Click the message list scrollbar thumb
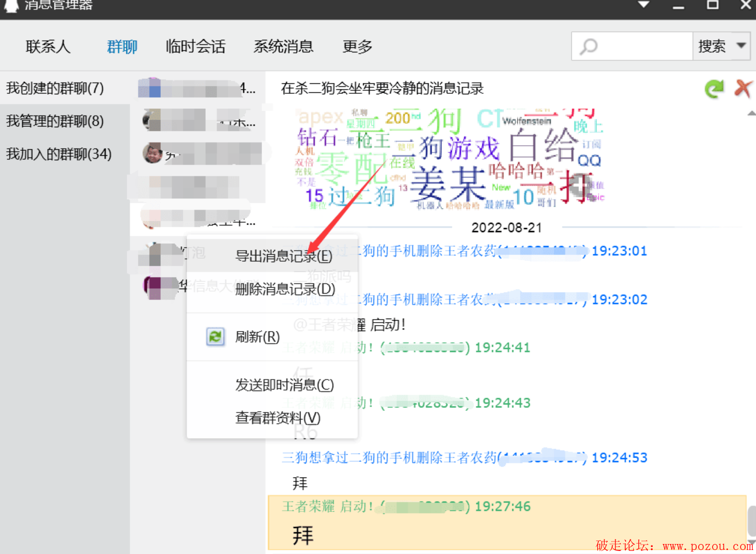The height and width of the screenshot is (554, 756). [752, 521]
